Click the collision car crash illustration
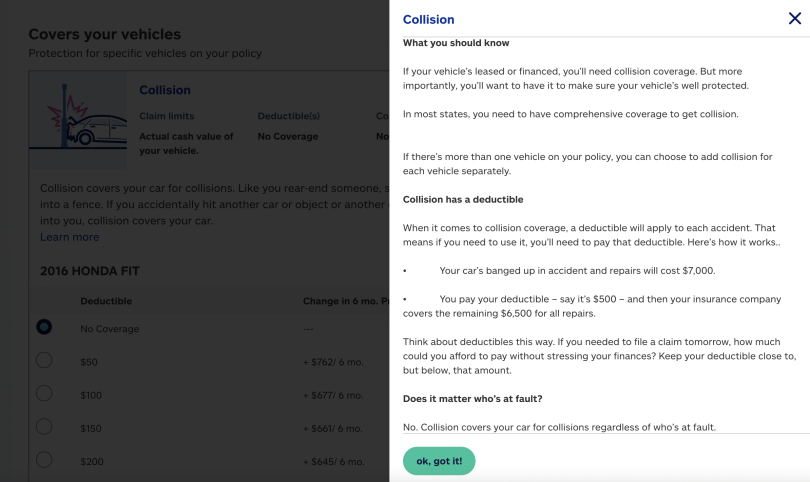 tap(78, 120)
